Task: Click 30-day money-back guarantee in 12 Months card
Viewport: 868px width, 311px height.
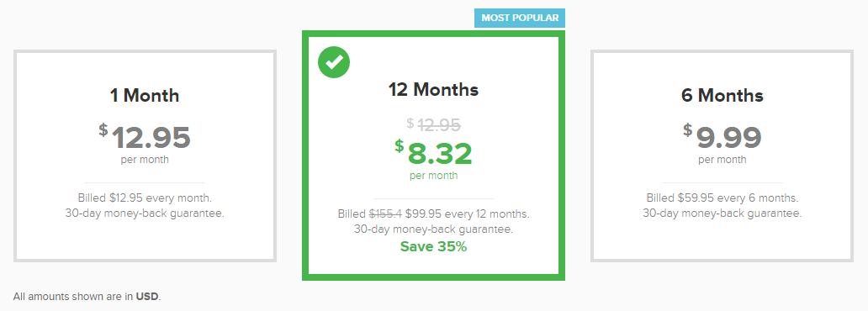Action: 433,229
